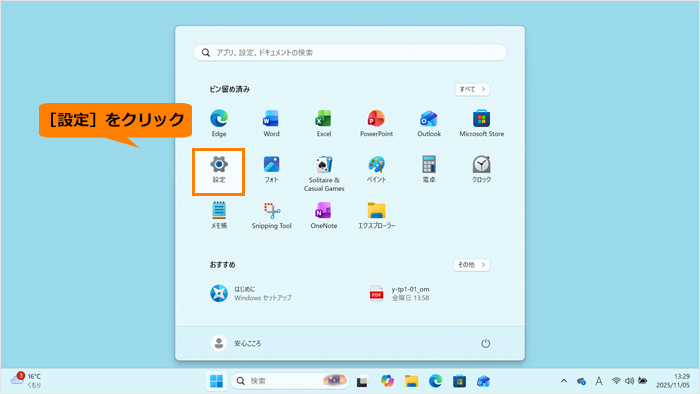Image resolution: width=700 pixels, height=394 pixels.
Task: Open File Explorer on the taskbar
Action: [x=411, y=381]
